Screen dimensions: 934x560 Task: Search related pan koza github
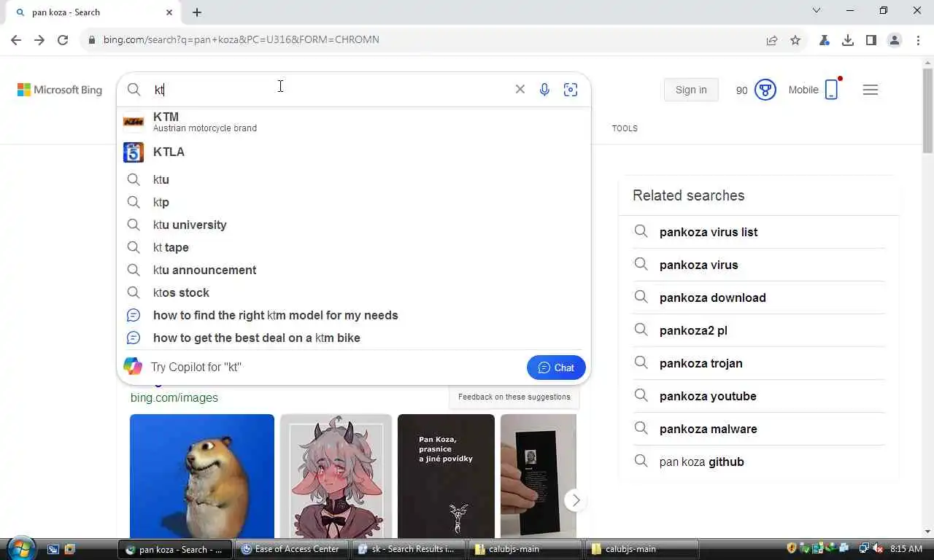click(x=701, y=462)
